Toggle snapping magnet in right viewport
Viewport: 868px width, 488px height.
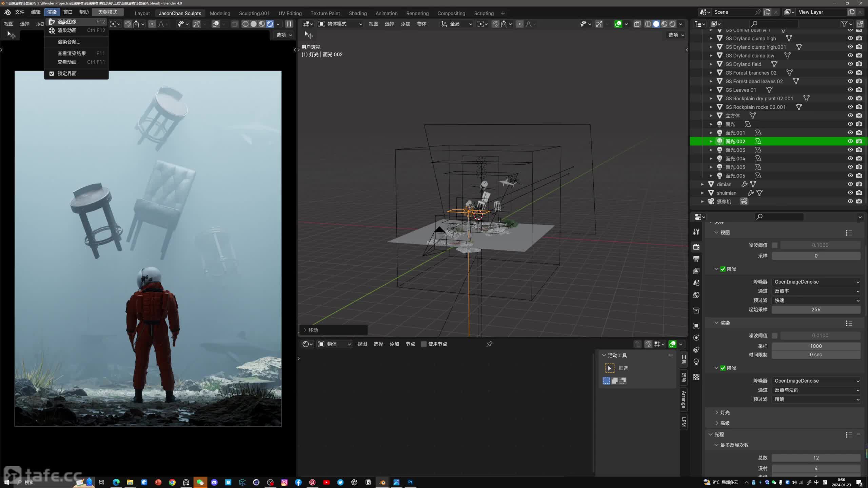495,24
